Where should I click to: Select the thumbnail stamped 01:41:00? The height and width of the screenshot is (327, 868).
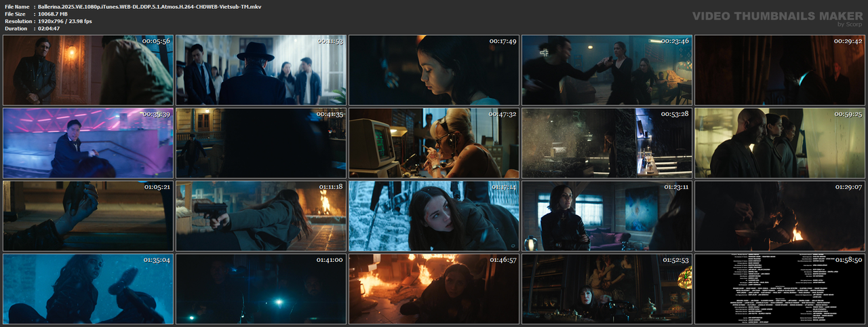pos(261,288)
